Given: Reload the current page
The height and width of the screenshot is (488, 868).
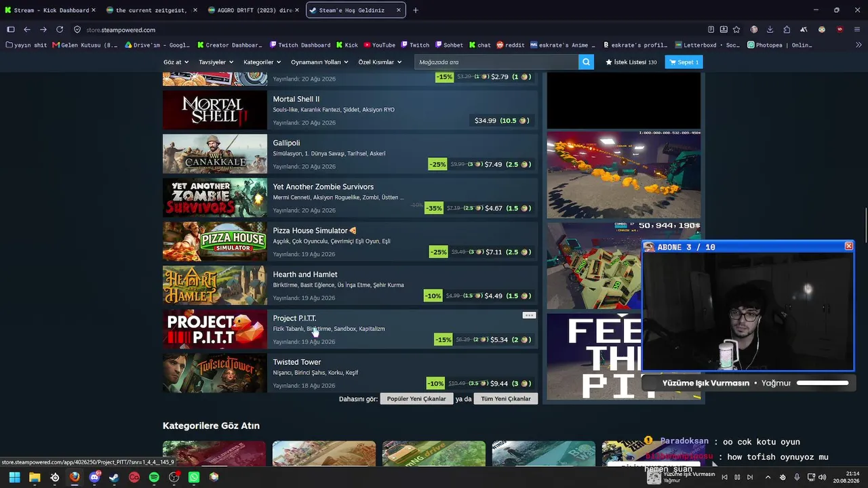Looking at the screenshot, I should point(60,30).
